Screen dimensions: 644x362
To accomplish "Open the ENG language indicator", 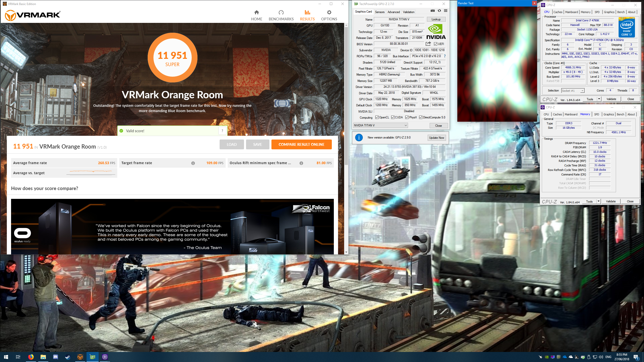I will pos(608,357).
